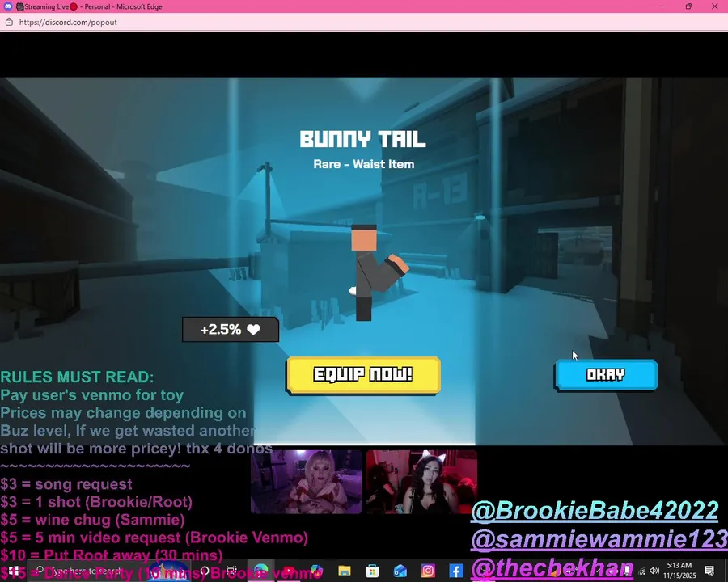This screenshot has width=728, height=582.
Task: Click the yellow EQUIP NOW! button
Action: tap(363, 375)
